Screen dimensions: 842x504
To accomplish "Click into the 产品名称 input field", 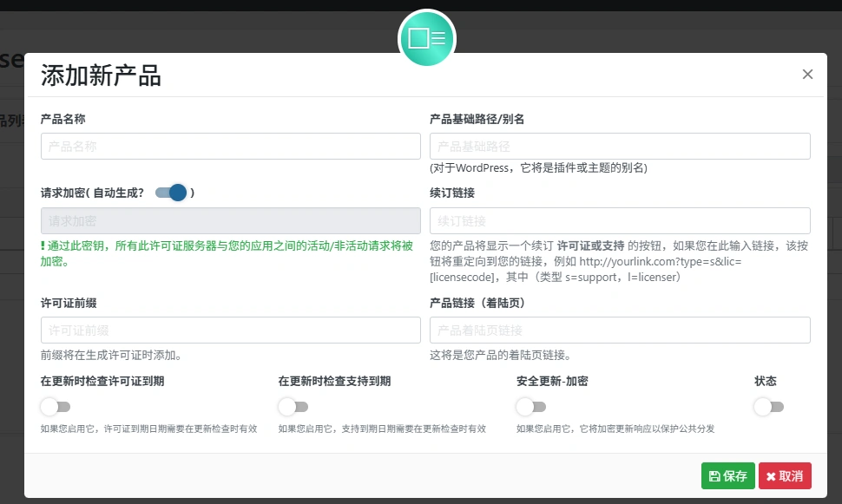I will point(230,146).
